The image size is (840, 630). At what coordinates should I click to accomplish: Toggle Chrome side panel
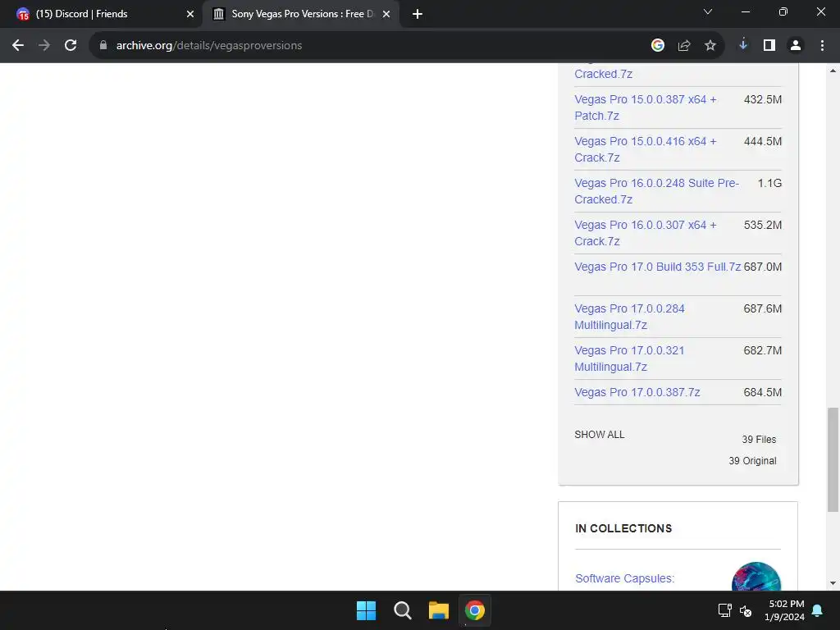(x=769, y=46)
